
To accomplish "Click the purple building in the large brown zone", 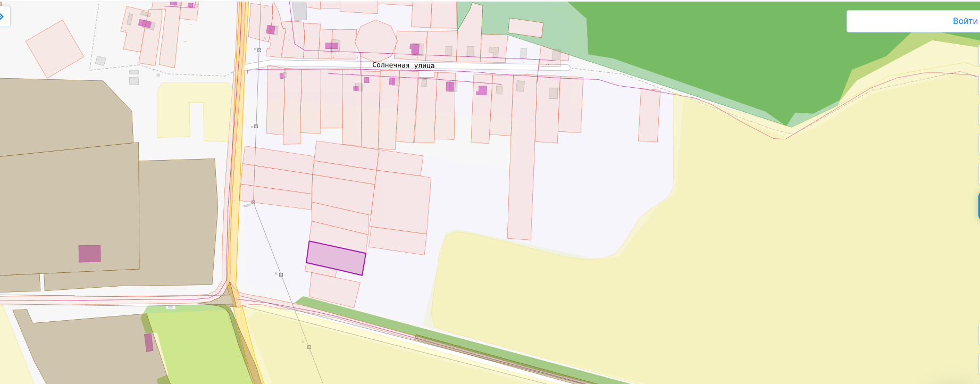I will [89, 254].
